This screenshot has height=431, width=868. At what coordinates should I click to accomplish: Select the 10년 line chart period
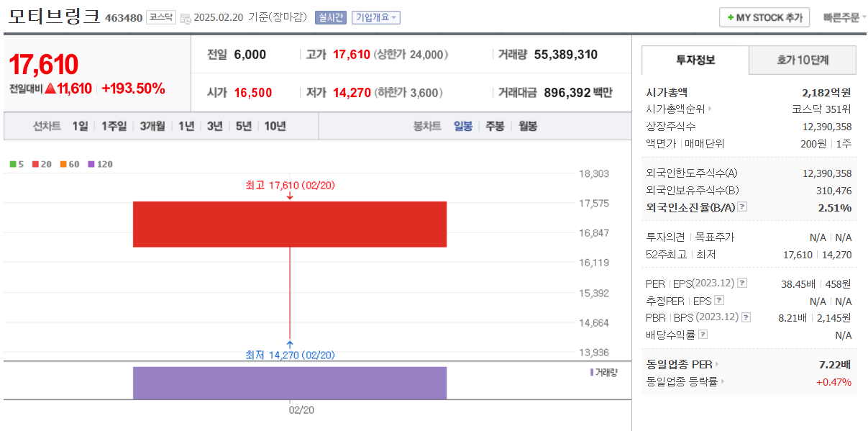tap(275, 126)
